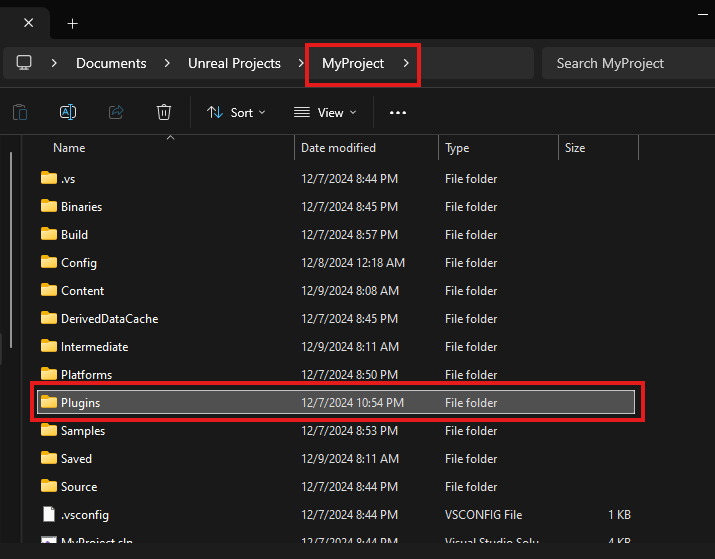Select the .vsconfig file icon
This screenshot has width=715, height=559.
pyautogui.click(x=48, y=514)
